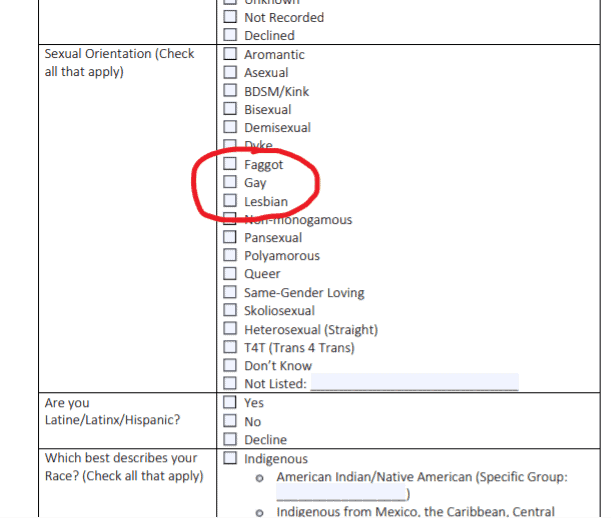
Task: Choose the American Indian/Native American bullet
Action: [x=260, y=478]
